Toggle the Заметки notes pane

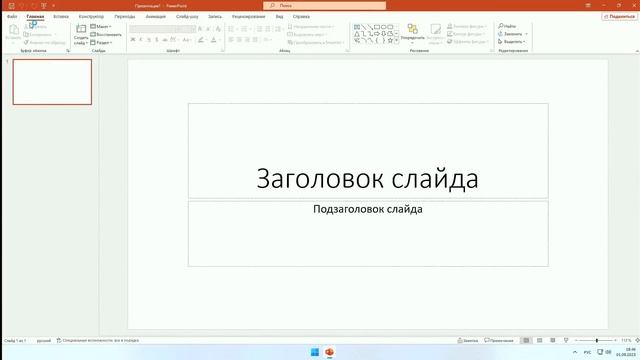click(x=468, y=340)
